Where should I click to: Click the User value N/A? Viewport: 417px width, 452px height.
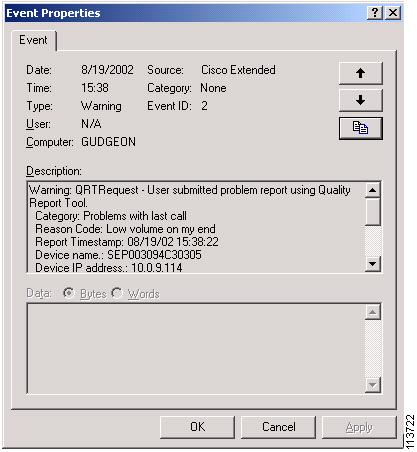(91, 124)
